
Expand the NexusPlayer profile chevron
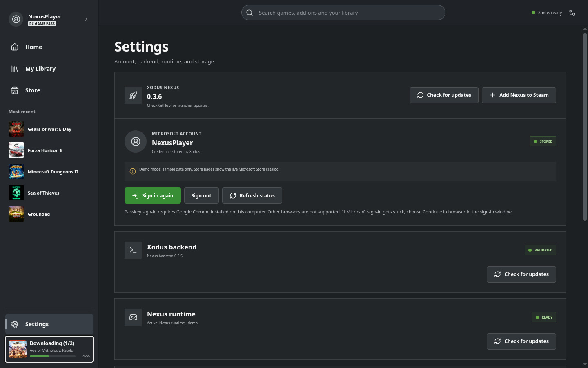pos(86,19)
